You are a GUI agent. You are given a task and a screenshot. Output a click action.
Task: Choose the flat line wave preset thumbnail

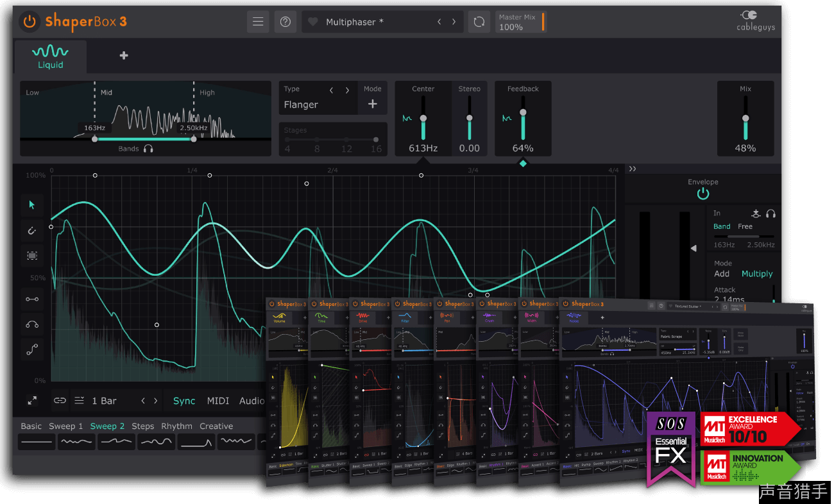coord(37,441)
